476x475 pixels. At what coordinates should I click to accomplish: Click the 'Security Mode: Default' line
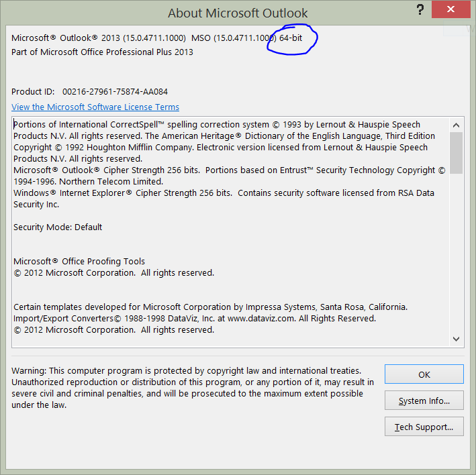pyautogui.click(x=58, y=227)
